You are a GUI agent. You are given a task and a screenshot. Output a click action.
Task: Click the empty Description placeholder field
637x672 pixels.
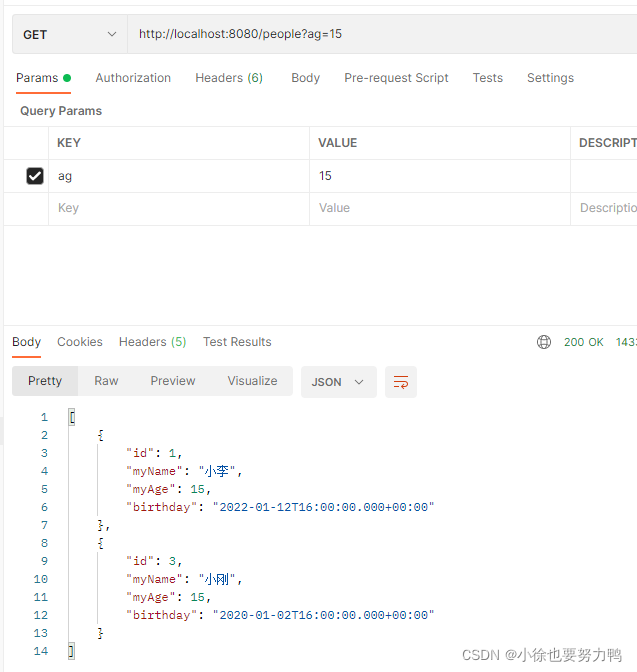click(x=604, y=208)
